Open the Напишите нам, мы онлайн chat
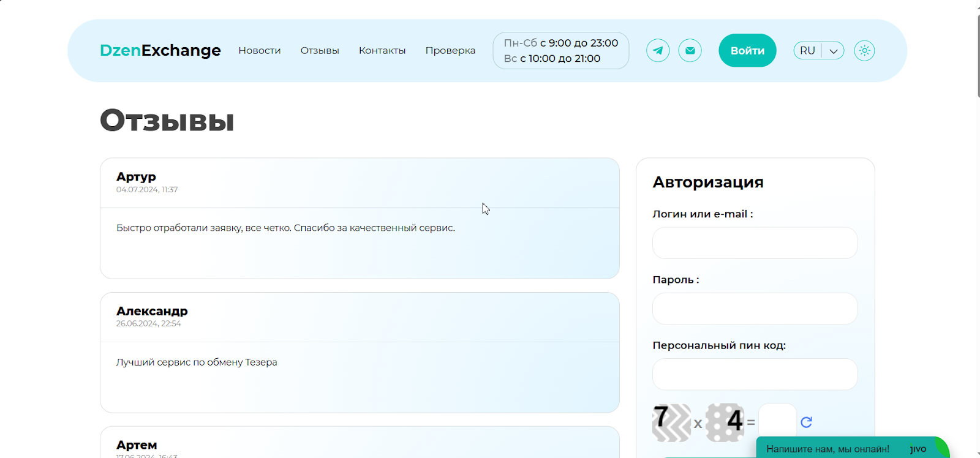The height and width of the screenshot is (458, 980). pos(853,448)
